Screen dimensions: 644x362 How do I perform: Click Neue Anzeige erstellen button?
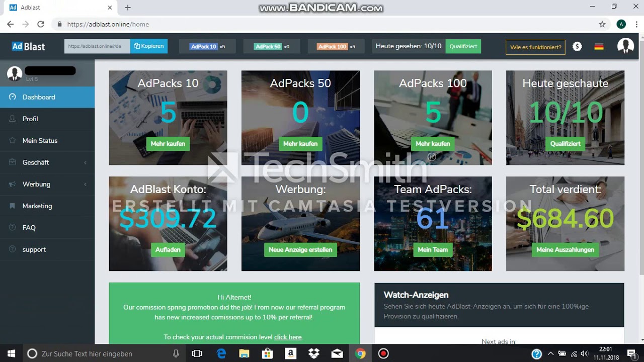300,250
